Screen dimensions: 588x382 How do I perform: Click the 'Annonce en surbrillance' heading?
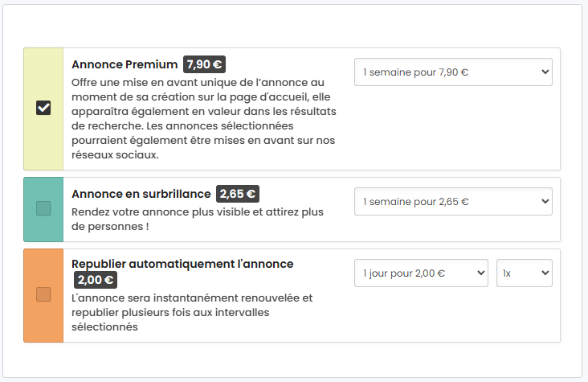pos(141,194)
